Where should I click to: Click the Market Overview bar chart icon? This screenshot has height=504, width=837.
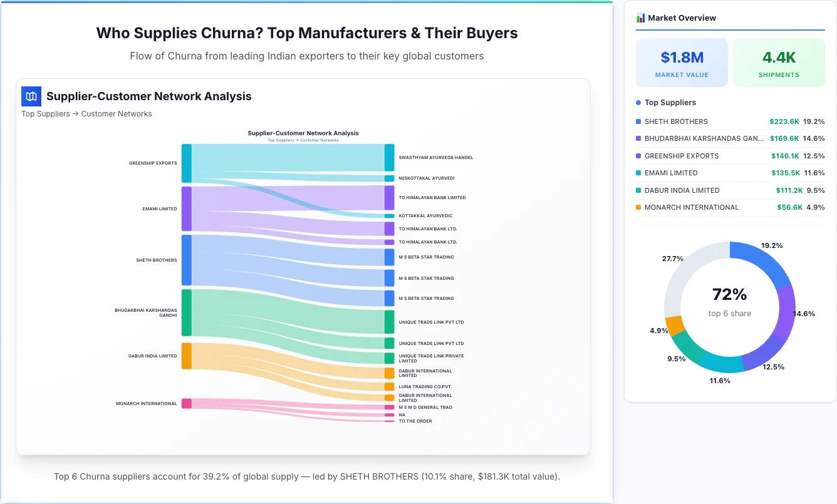point(640,18)
